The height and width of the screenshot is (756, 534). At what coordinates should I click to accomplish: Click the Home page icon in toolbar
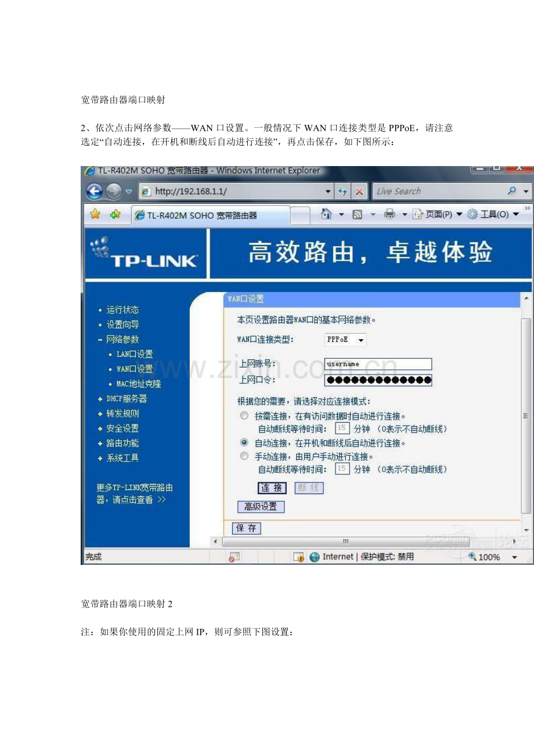[x=326, y=214]
